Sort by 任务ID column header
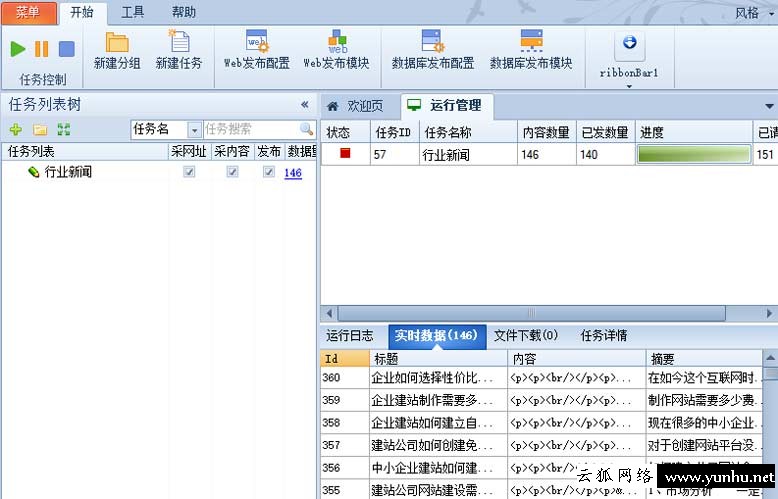This screenshot has width=778, height=499. coord(395,132)
